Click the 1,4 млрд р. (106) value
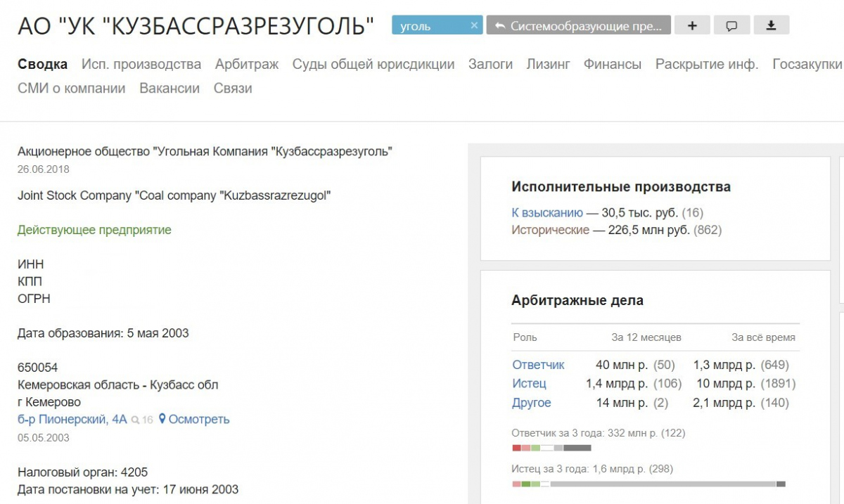 click(x=634, y=384)
